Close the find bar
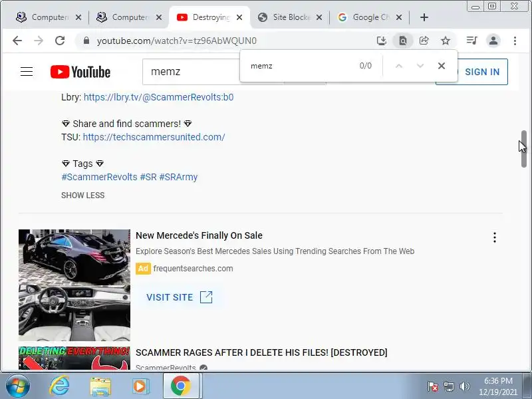 pos(442,66)
